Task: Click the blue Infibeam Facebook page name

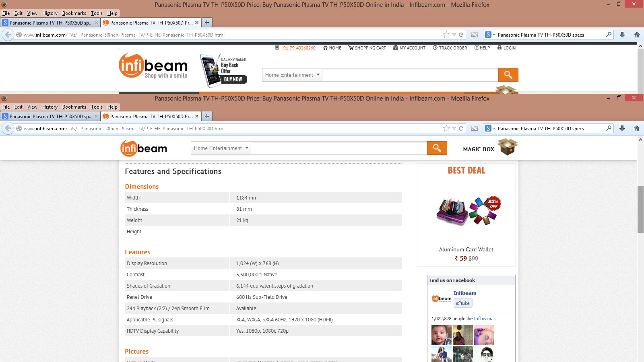Action: [x=465, y=293]
